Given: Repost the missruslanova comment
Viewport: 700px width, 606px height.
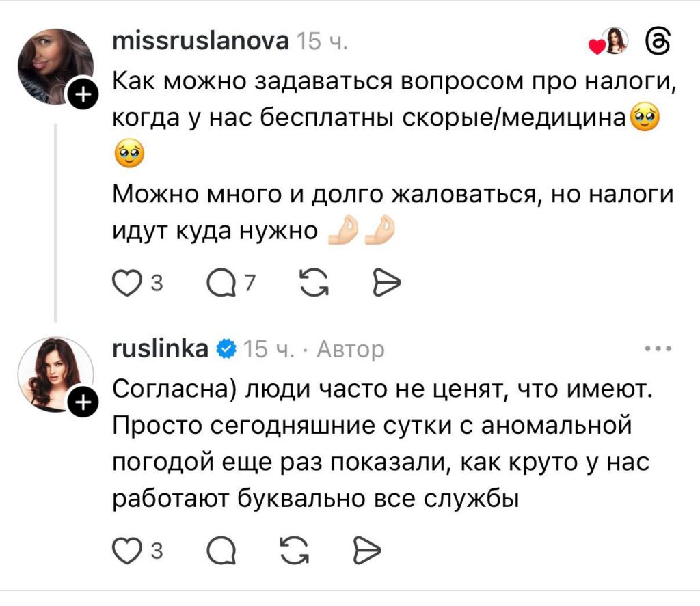Looking at the screenshot, I should coord(314,281).
